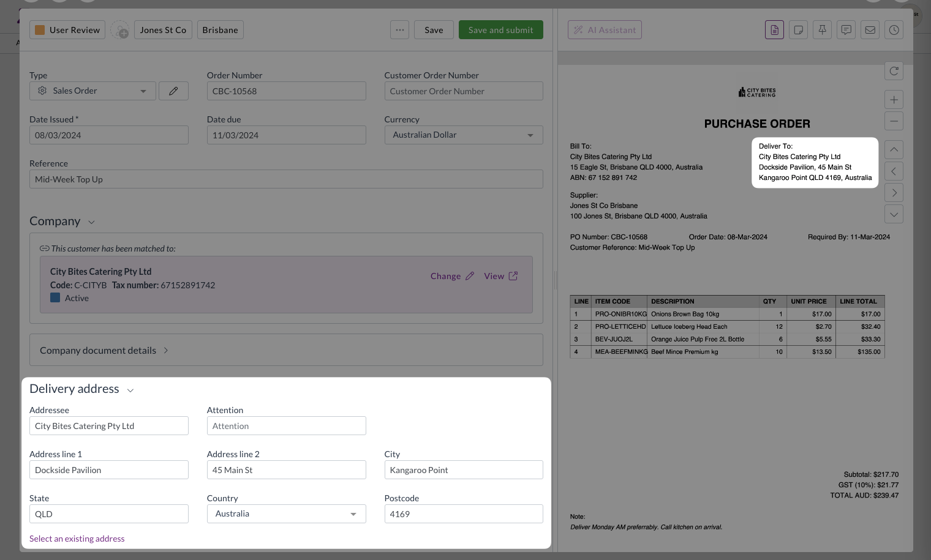Click Address line 1 field
The width and height of the screenshot is (931, 560).
(x=109, y=469)
